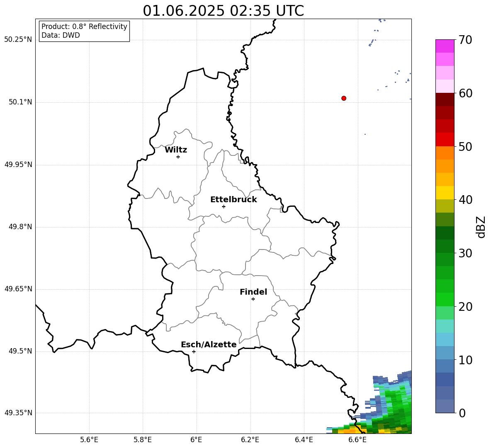The width and height of the screenshot is (491, 448).
Task: Click the Esch/Alzette city label
Action: click(209, 344)
